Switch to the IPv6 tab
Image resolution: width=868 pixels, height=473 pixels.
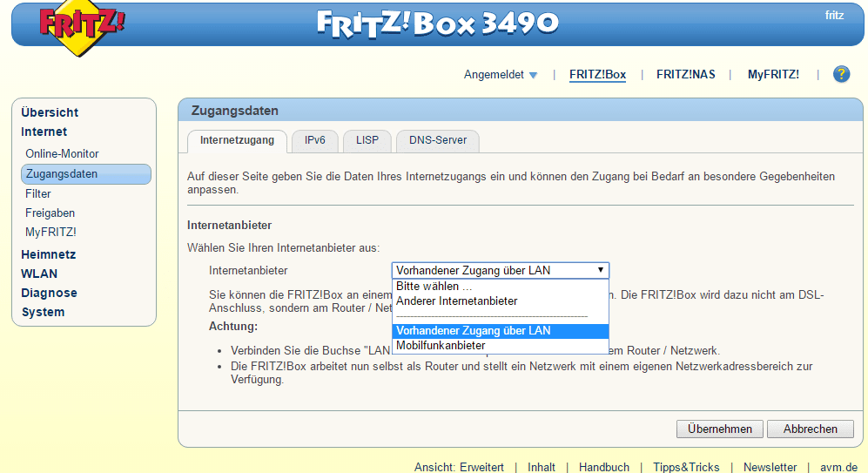pos(314,140)
